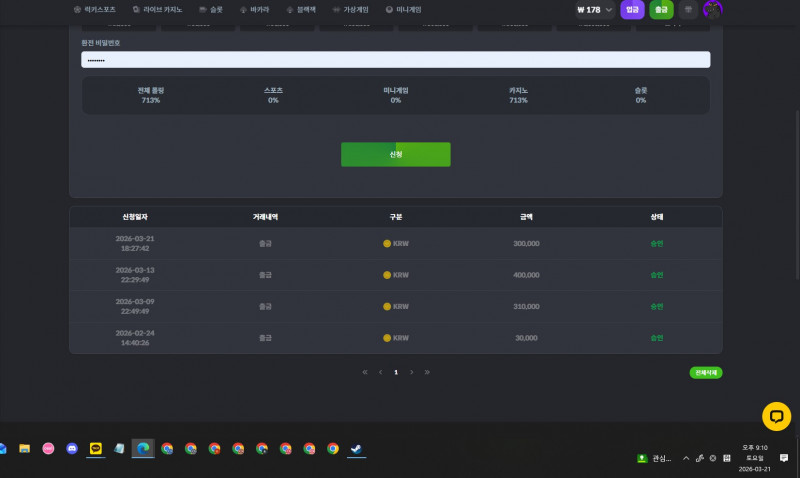Open Steam from the taskbar

[x=356, y=449]
